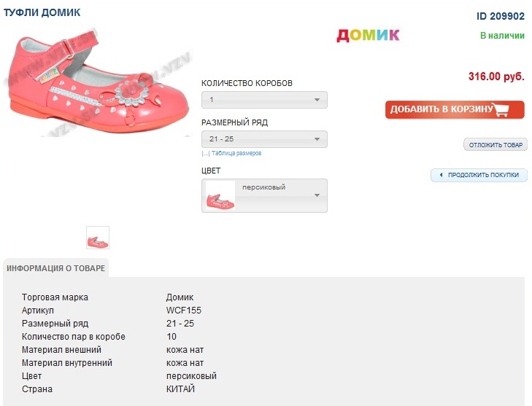Click the product ID 209902 label
The width and height of the screenshot is (532, 406).
[501, 16]
